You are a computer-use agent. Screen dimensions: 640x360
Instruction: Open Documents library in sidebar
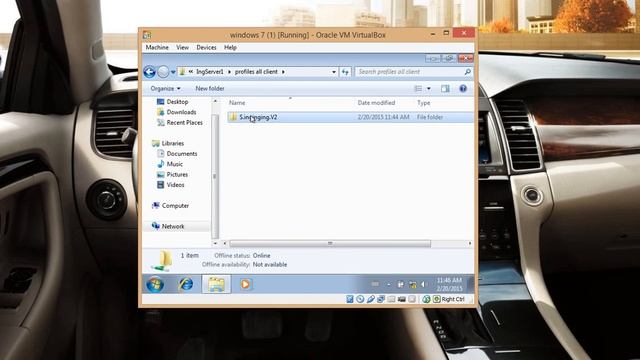[182, 153]
